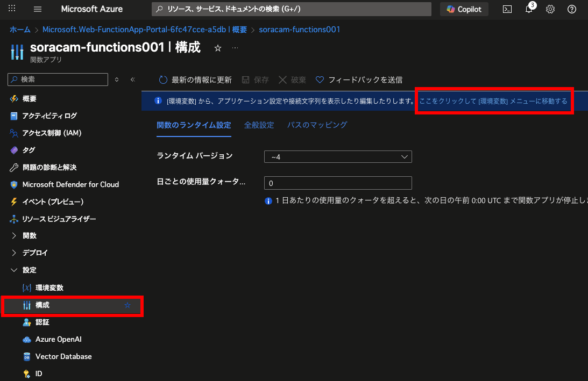Send feedback via フィードバックを送信

click(359, 80)
